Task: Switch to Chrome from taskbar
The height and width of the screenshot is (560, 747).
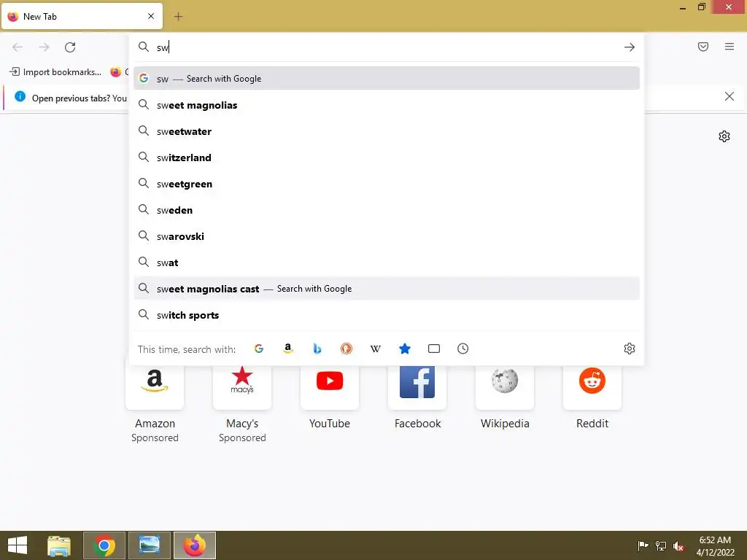Action: pyautogui.click(x=104, y=545)
